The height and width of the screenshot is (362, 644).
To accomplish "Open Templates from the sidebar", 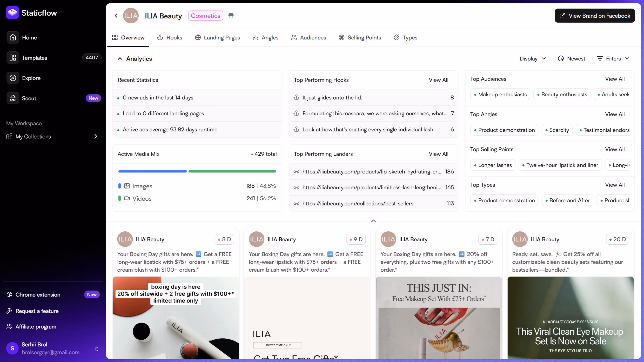I will (34, 58).
